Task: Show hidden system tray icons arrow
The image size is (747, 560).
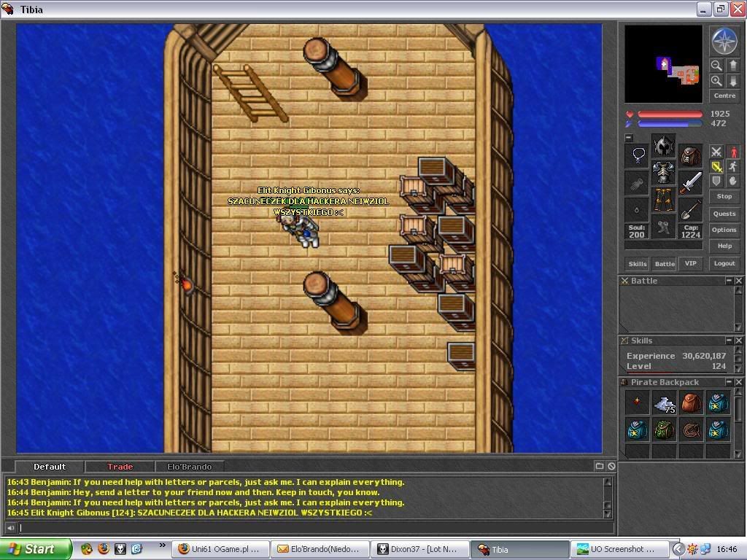Action: (x=678, y=549)
